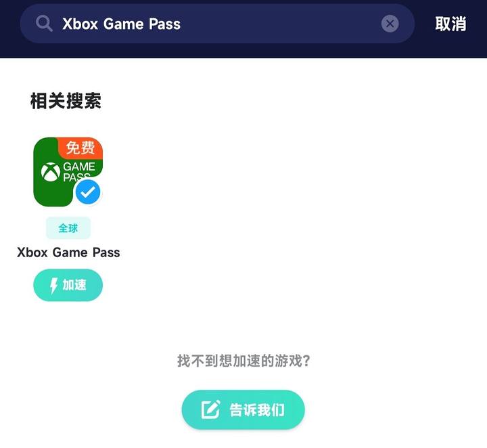Open the Xbox Game Pass app thumbnail
The height and width of the screenshot is (448, 487).
click(68, 172)
